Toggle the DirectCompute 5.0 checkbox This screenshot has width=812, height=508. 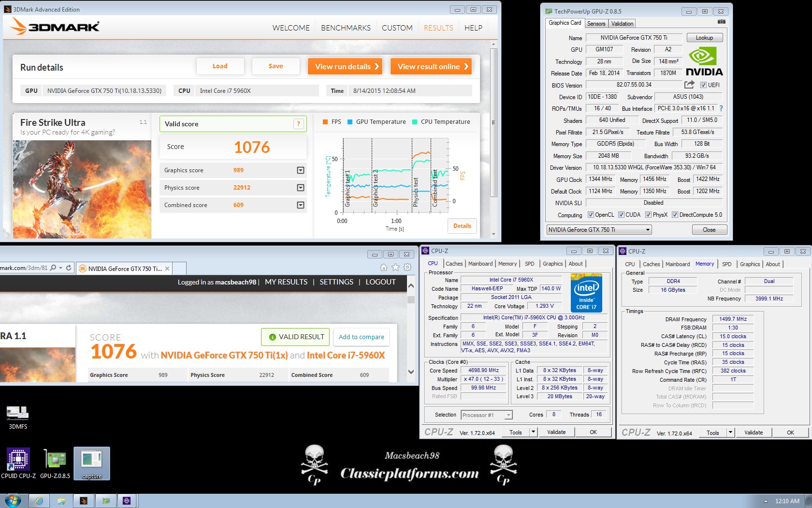pos(675,215)
